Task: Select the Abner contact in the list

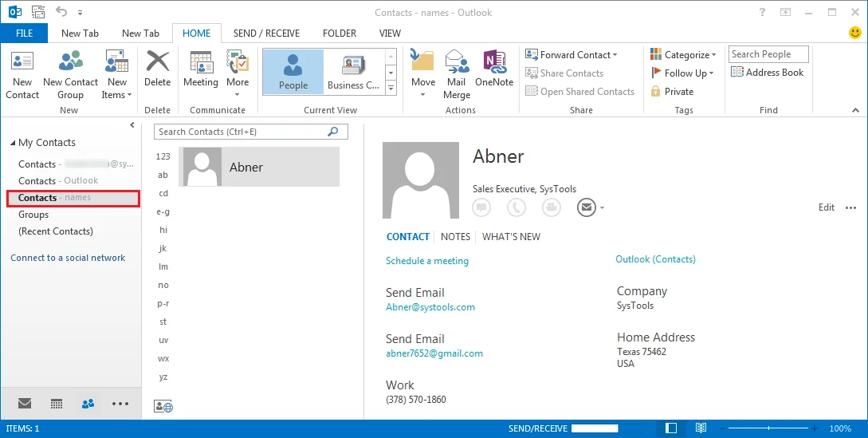Action: point(259,167)
